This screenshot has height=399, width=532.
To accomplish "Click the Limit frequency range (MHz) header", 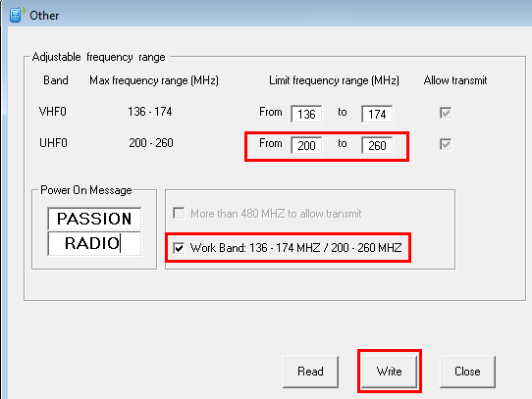I will click(334, 80).
